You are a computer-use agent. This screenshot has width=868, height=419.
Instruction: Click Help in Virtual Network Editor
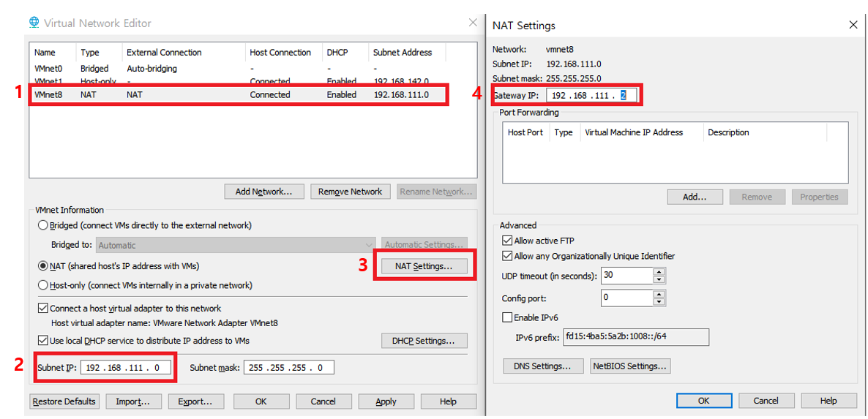[448, 401]
